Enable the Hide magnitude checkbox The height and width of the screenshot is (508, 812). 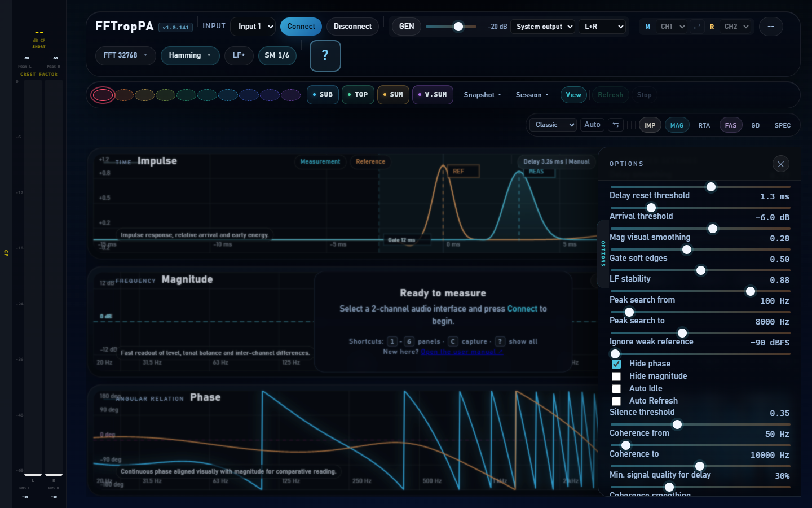(x=616, y=376)
